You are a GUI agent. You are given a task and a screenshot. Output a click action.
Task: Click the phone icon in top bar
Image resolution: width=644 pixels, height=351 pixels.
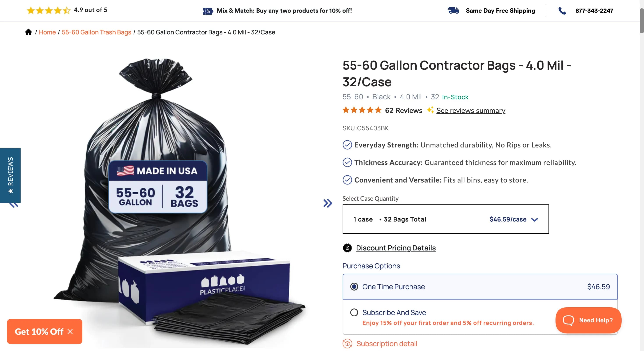pyautogui.click(x=562, y=11)
